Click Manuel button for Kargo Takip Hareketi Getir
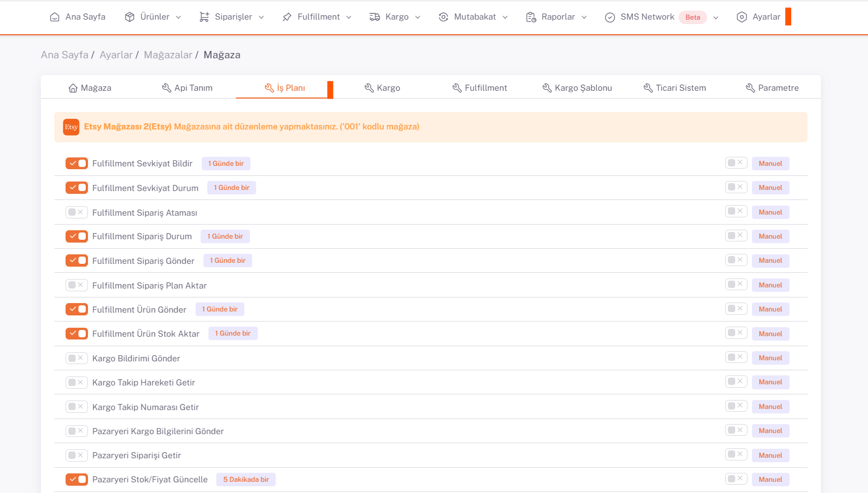868x493 pixels. click(770, 382)
